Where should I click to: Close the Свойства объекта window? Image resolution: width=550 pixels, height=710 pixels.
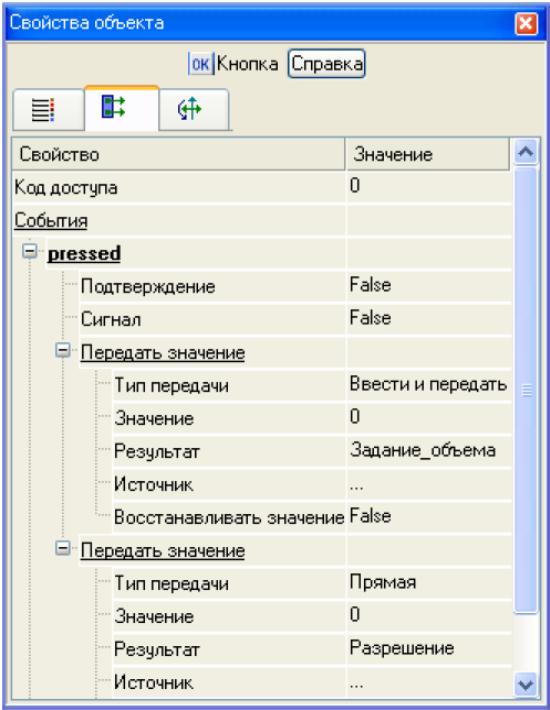click(526, 23)
